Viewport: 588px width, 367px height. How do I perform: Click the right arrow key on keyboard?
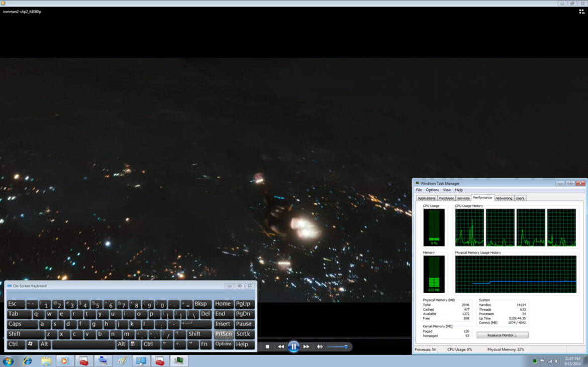pos(192,344)
